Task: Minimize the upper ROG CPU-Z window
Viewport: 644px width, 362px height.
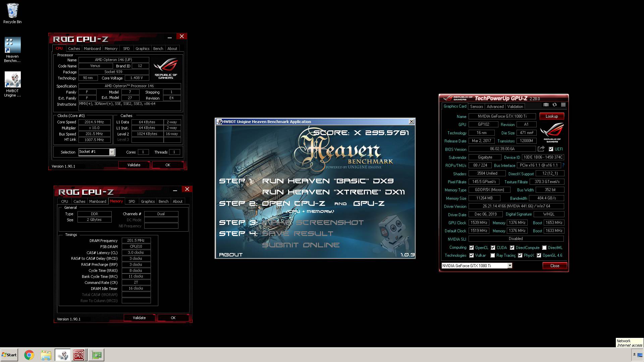Action: pos(170,37)
